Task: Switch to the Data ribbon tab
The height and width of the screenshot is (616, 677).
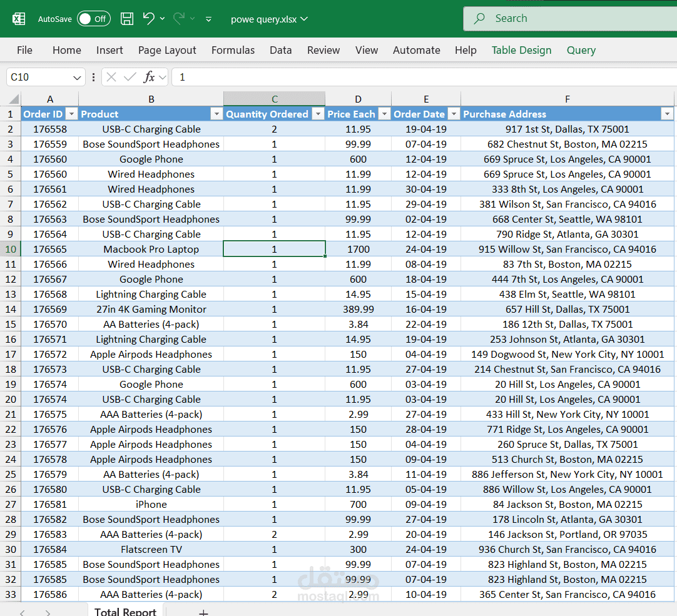Action: [281, 50]
